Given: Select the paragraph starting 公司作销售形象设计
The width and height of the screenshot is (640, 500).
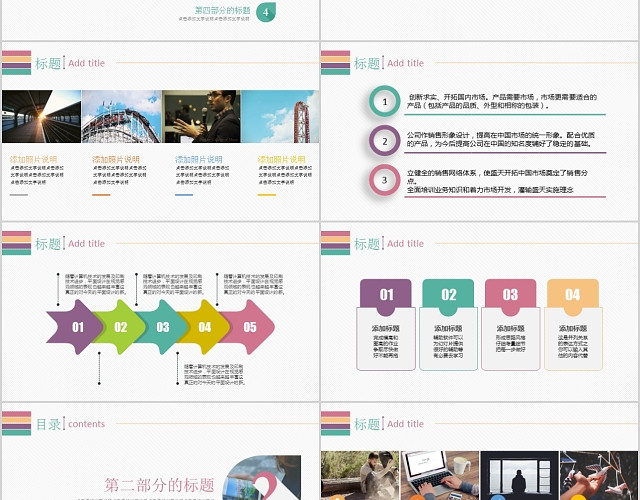Looking at the screenshot, I should pyautogui.click(x=501, y=139).
